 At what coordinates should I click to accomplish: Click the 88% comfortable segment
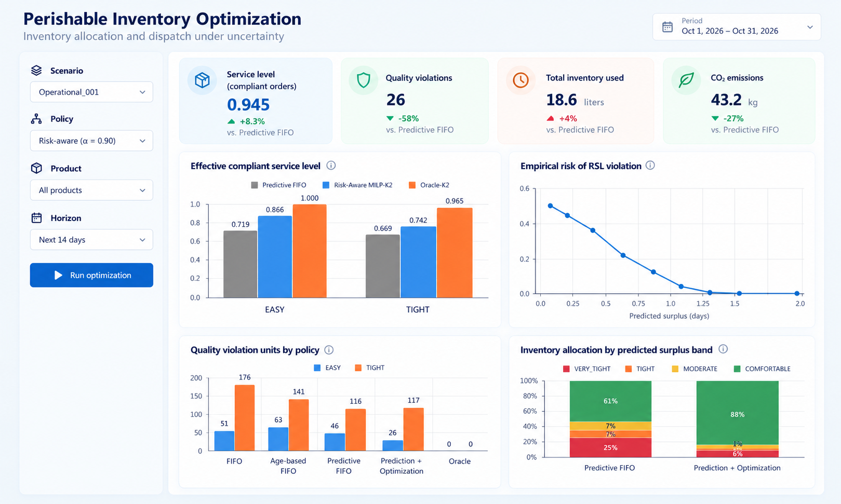(x=737, y=413)
